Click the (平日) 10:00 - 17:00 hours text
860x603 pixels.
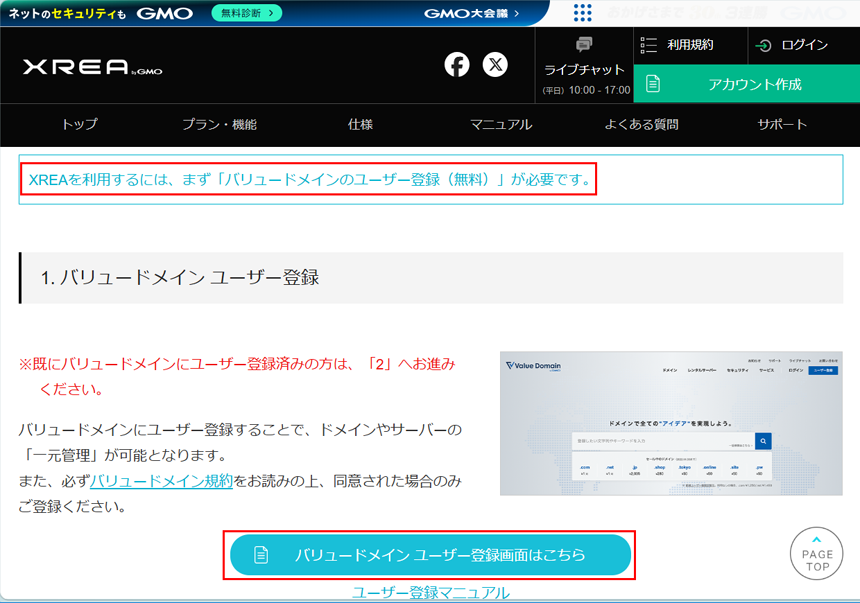586,90
